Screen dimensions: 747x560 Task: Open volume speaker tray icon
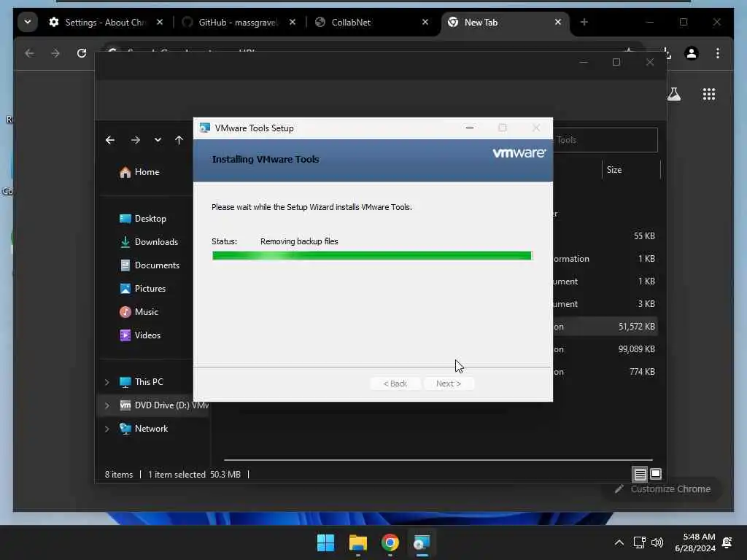pyautogui.click(x=657, y=542)
